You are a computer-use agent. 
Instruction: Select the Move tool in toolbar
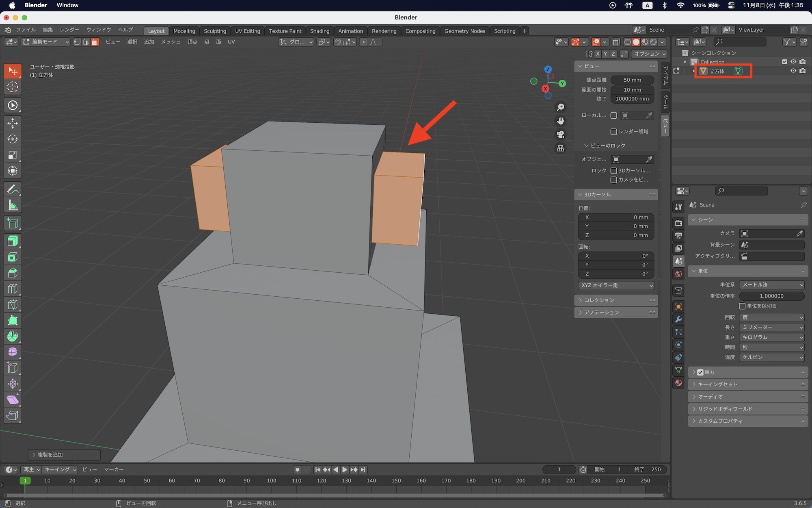coord(13,123)
